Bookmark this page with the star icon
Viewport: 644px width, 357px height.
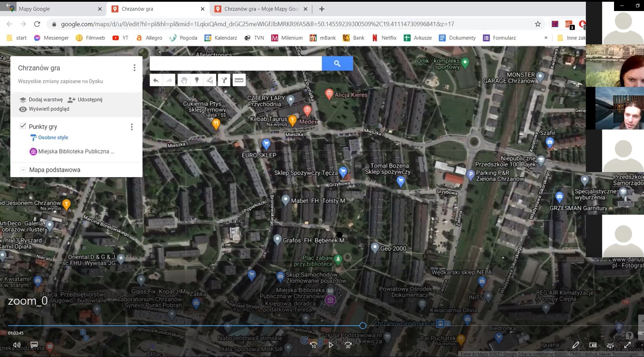[x=538, y=24]
